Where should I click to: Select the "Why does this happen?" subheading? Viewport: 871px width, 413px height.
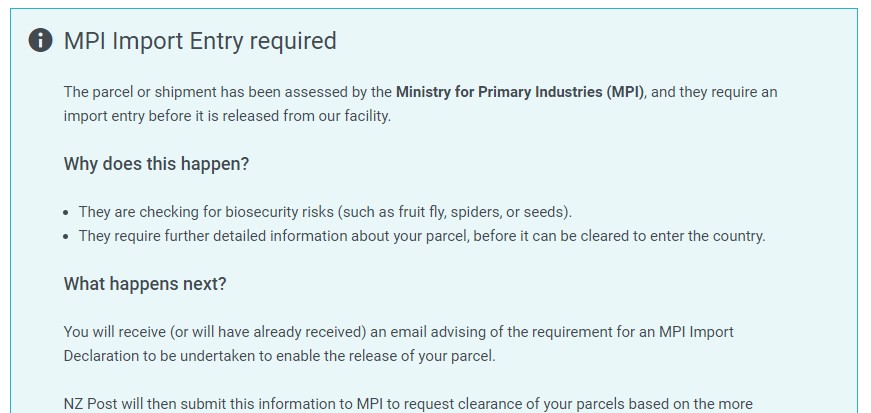point(156,164)
